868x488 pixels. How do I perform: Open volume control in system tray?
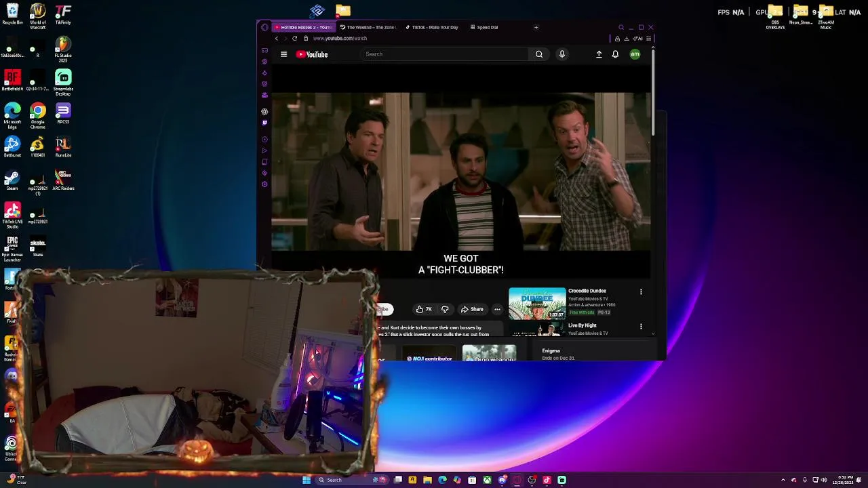coord(825,480)
